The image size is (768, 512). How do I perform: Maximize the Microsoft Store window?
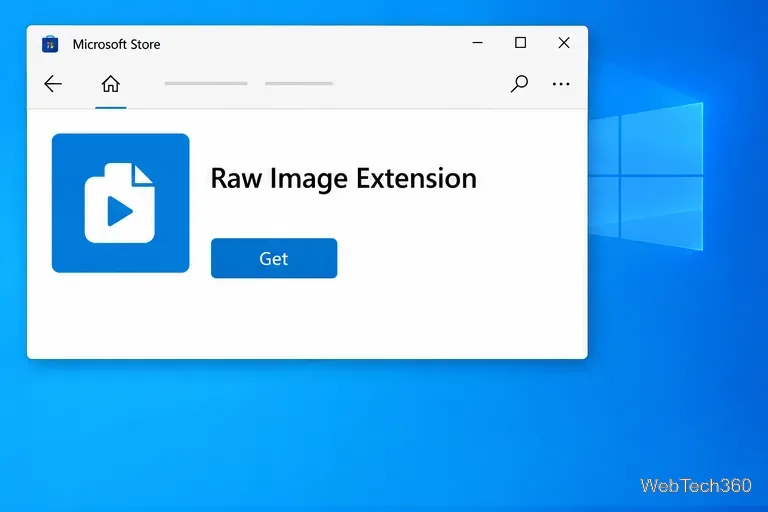(521, 43)
